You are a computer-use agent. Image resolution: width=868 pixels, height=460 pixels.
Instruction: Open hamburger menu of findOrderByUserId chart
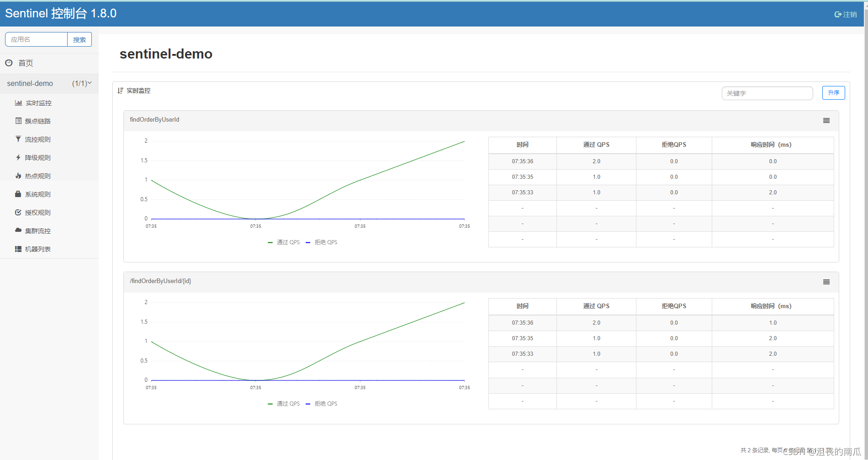[826, 121]
